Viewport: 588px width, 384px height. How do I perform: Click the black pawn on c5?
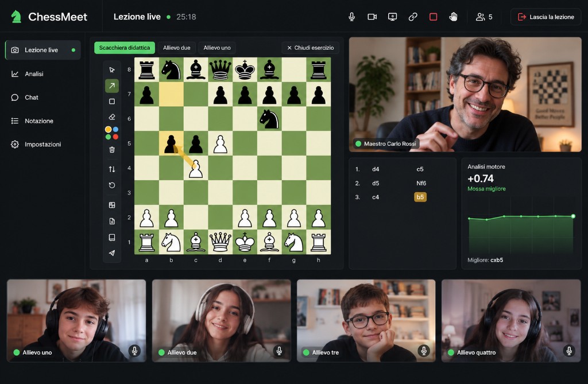coord(196,143)
